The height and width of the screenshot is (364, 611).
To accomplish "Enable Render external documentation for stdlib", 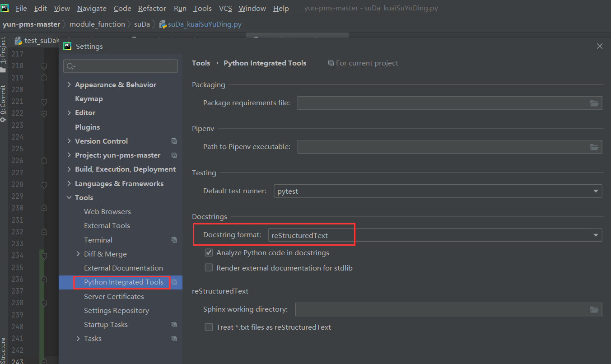I will coord(209,268).
